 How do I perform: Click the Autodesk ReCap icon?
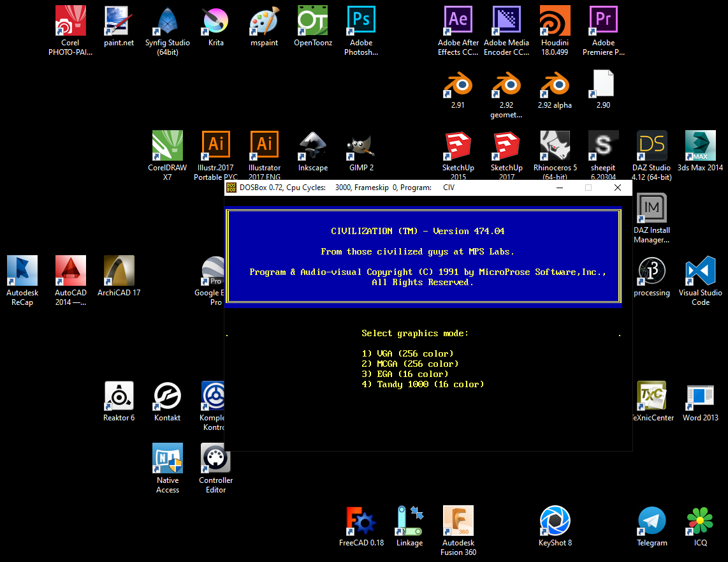tap(22, 270)
